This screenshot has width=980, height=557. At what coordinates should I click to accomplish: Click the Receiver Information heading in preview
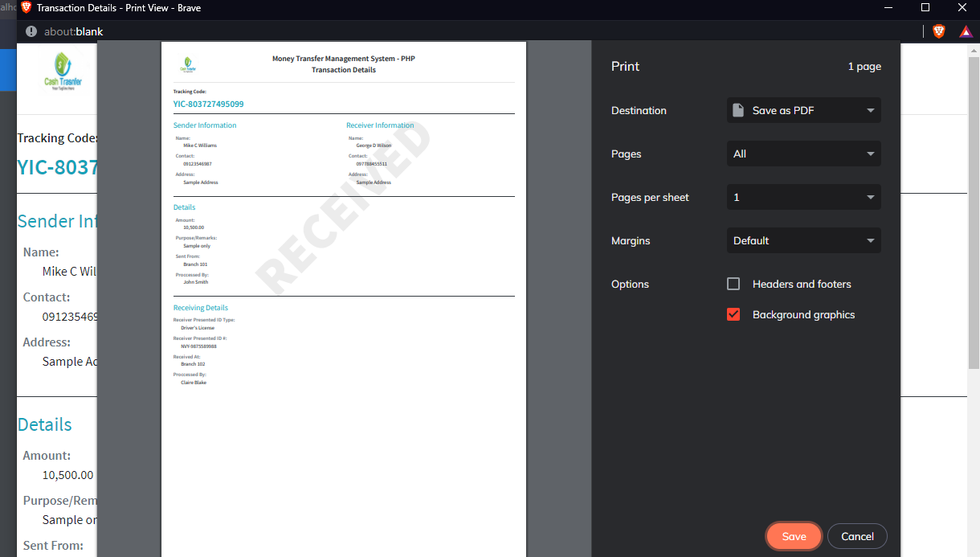tap(380, 125)
